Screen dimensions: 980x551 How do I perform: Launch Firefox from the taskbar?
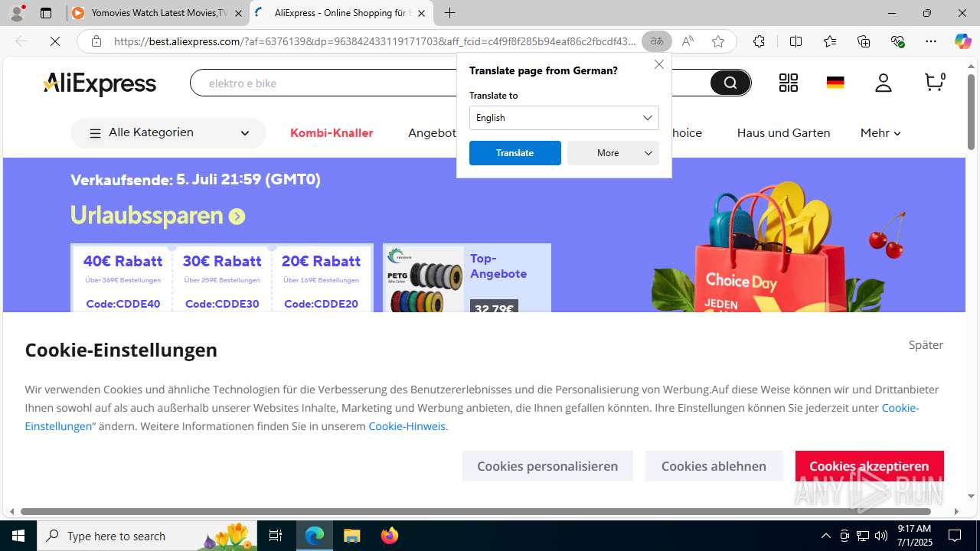389,536
